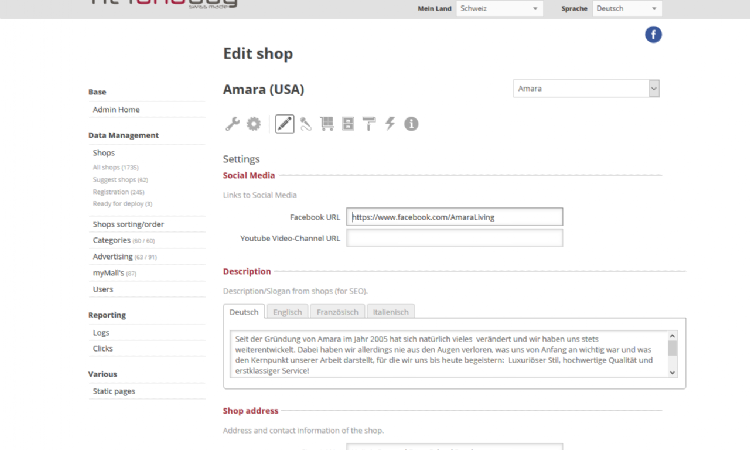This screenshot has width=750, height=450.
Task: Click the microphone icon in toolbar
Action: coord(306,124)
